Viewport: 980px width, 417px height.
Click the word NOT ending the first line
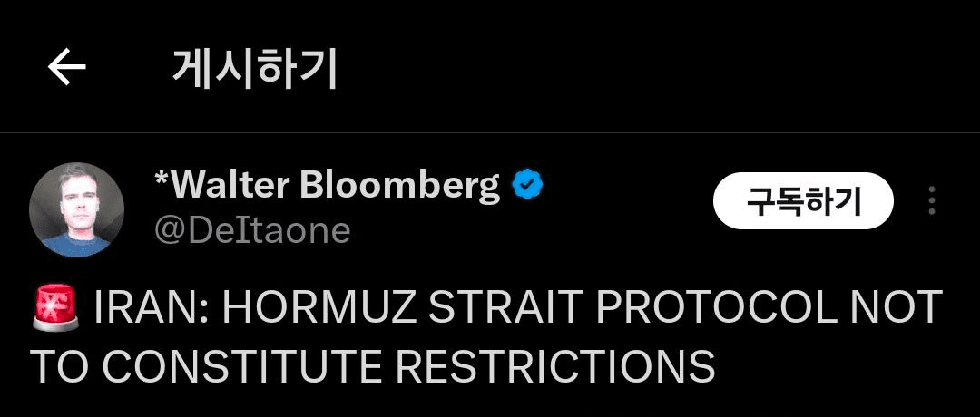coord(897,309)
